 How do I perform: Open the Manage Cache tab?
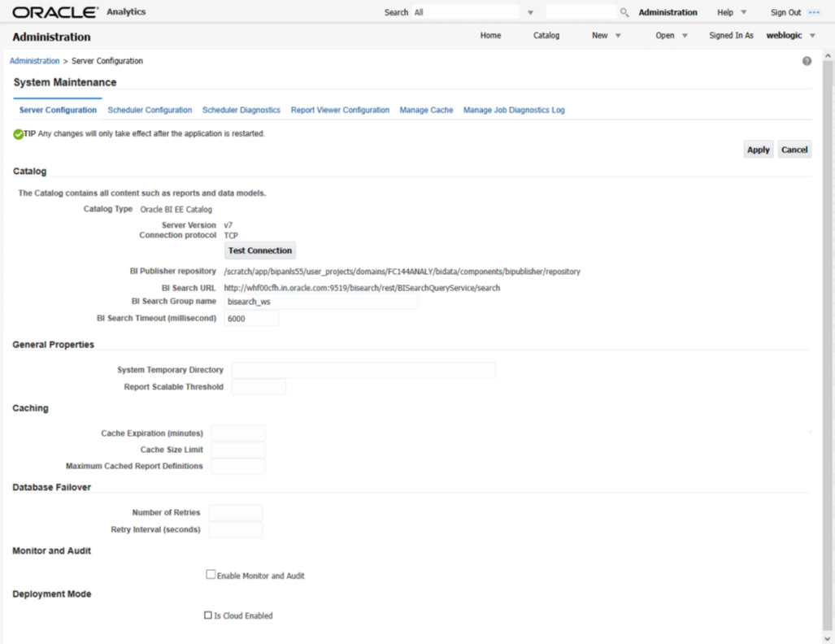[426, 110]
